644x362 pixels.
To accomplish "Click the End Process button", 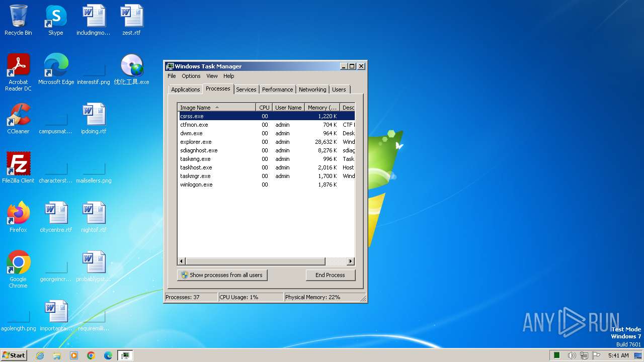I will (330, 275).
